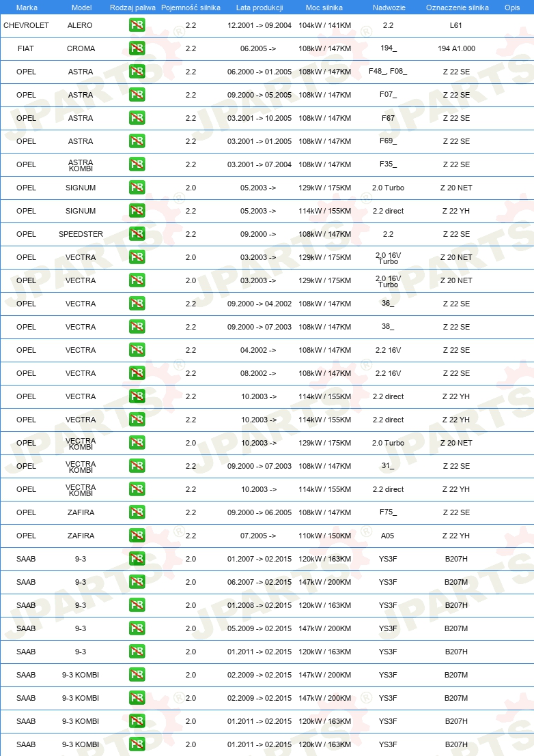Click fuel icon in SAAB 9-3 05.2009 row

point(137,628)
